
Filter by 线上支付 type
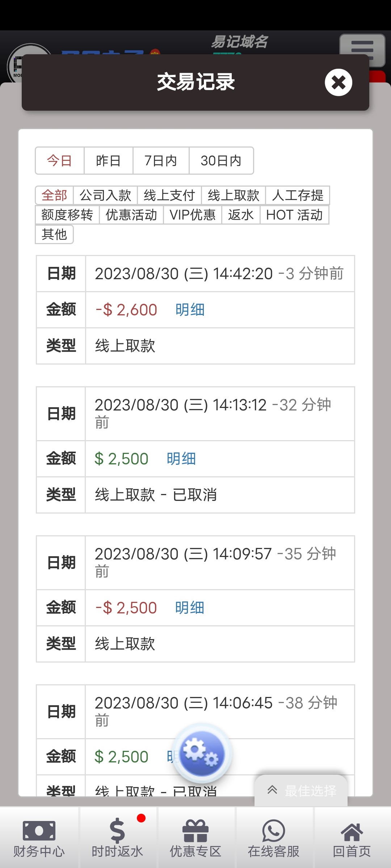click(169, 195)
